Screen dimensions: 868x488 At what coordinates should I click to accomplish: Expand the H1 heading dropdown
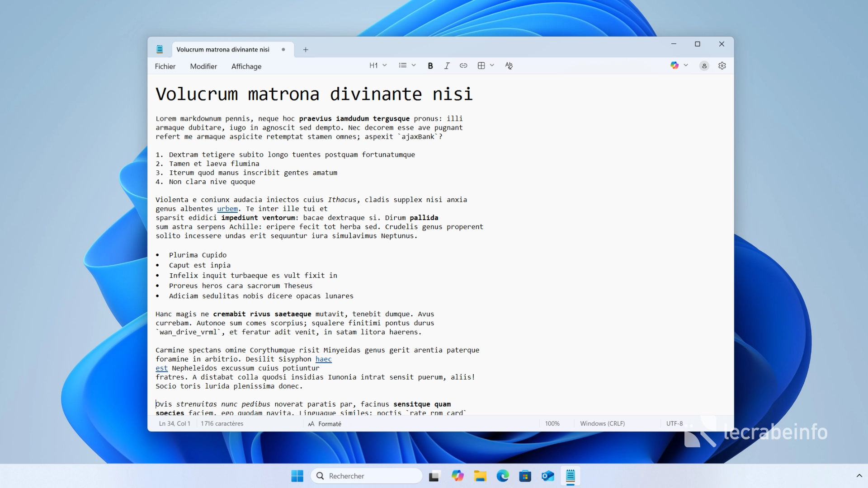point(378,66)
